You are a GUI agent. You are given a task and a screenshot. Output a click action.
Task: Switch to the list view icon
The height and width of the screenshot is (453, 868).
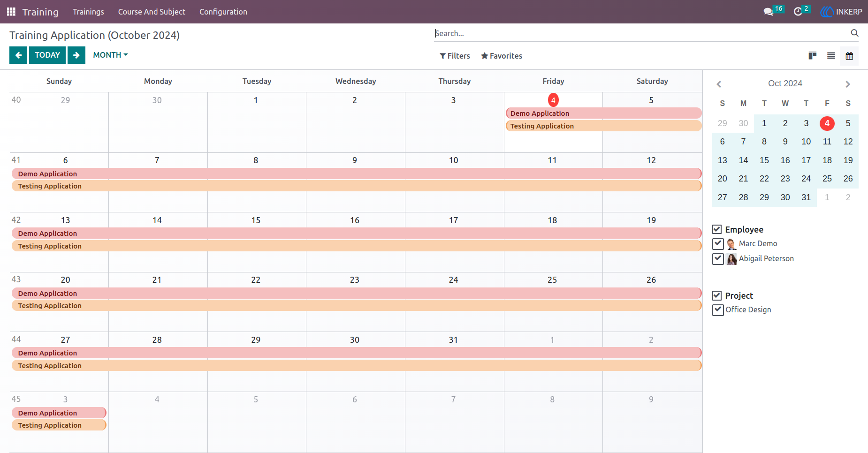831,56
